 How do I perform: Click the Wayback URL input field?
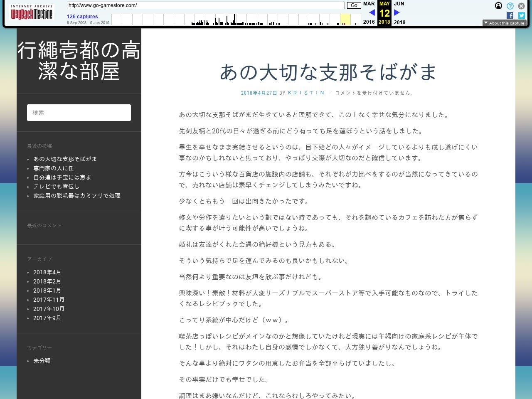[206, 5]
